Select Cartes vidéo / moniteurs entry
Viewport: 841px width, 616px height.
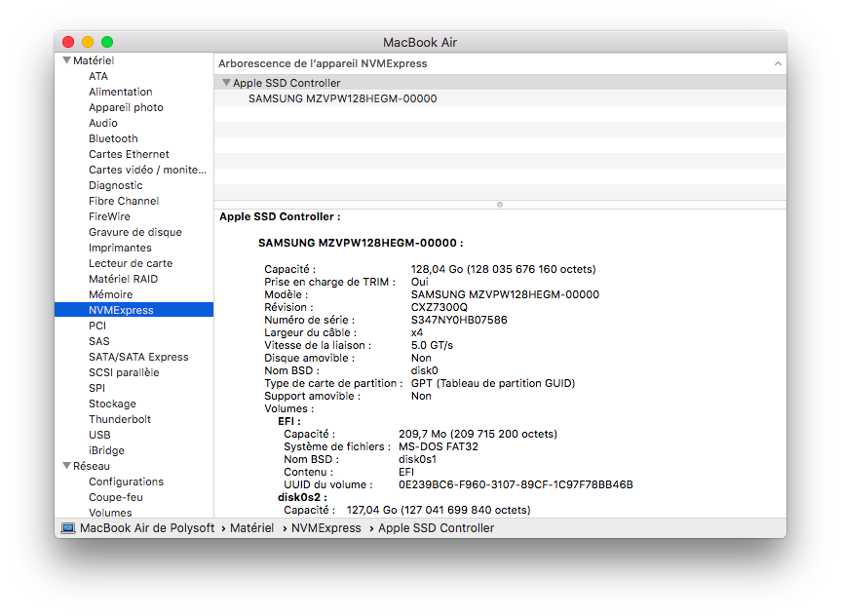pos(147,170)
